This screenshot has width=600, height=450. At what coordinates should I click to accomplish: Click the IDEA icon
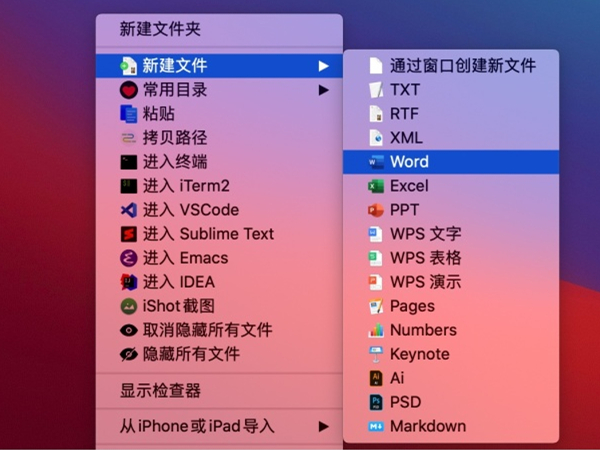[x=128, y=282]
